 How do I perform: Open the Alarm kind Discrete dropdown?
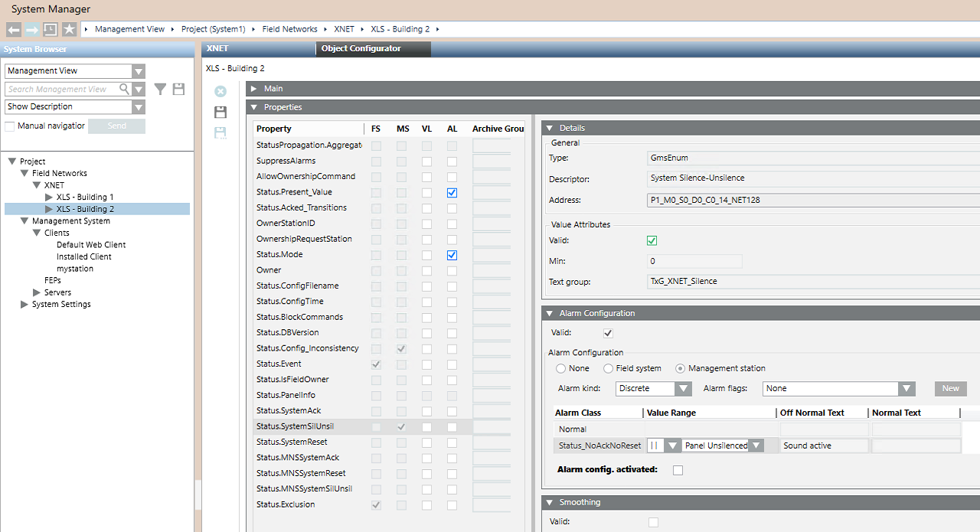tap(683, 389)
